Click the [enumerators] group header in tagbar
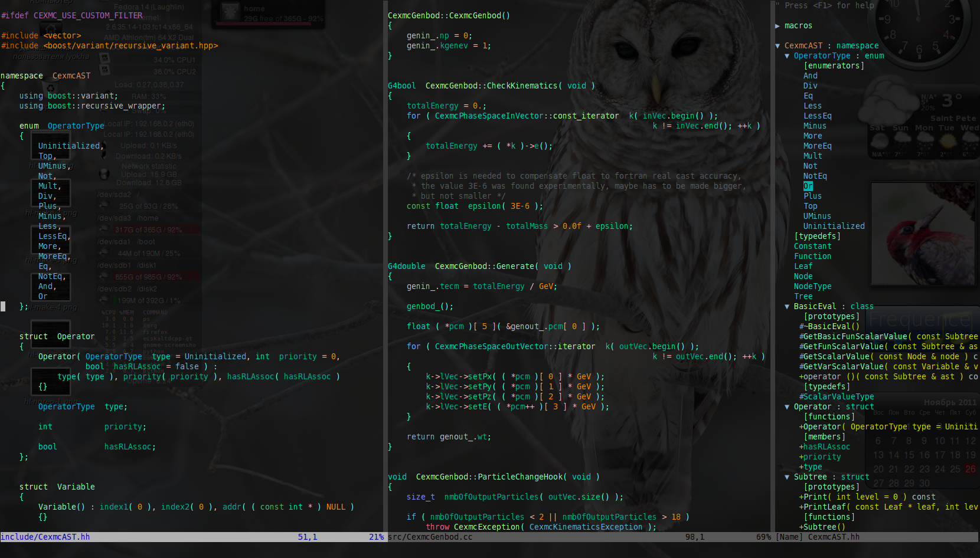Image resolution: width=980 pixels, height=558 pixels. click(x=834, y=65)
